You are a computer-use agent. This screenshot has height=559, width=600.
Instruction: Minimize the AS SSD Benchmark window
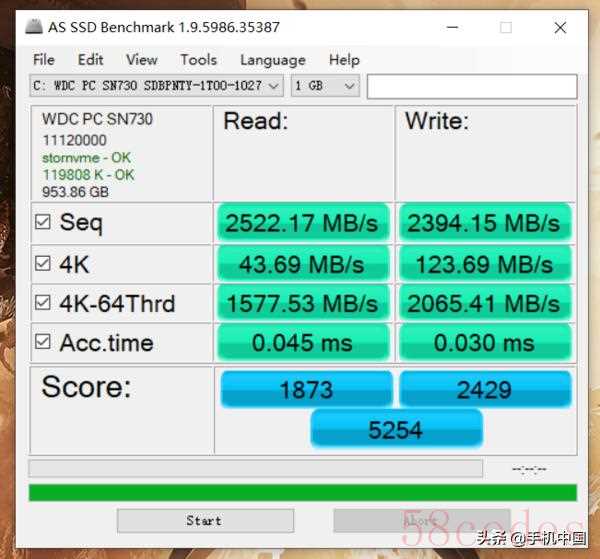coord(452,27)
